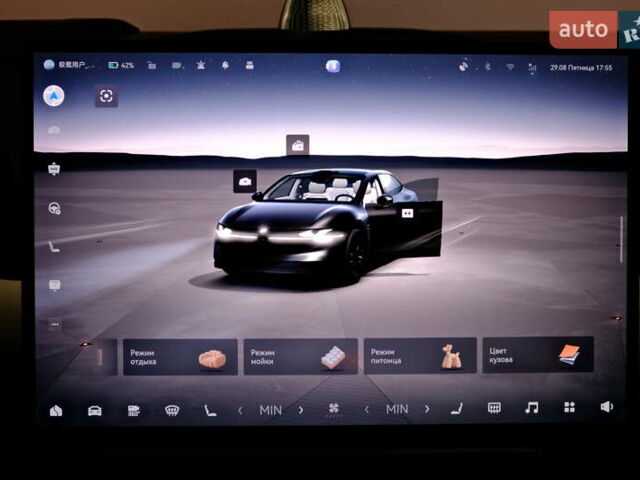The height and width of the screenshot is (480, 640).
Task: Open 'Режим питомца' card
Action: tap(420, 356)
